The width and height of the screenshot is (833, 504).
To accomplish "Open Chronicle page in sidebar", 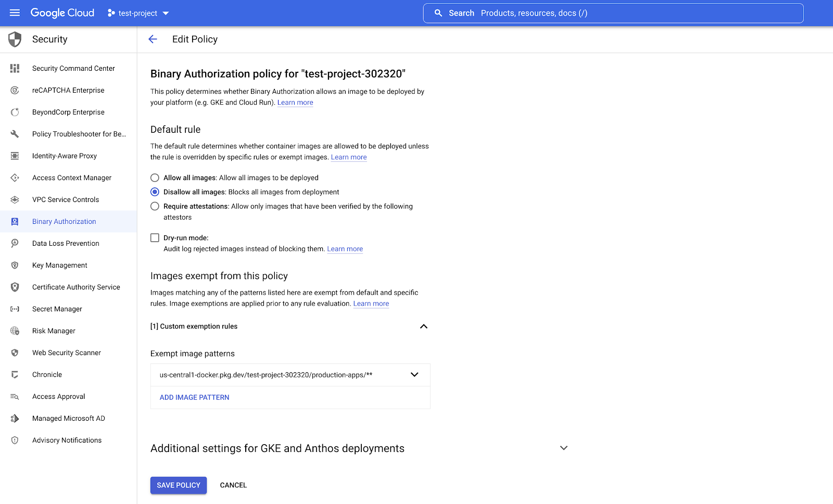I will pos(47,374).
